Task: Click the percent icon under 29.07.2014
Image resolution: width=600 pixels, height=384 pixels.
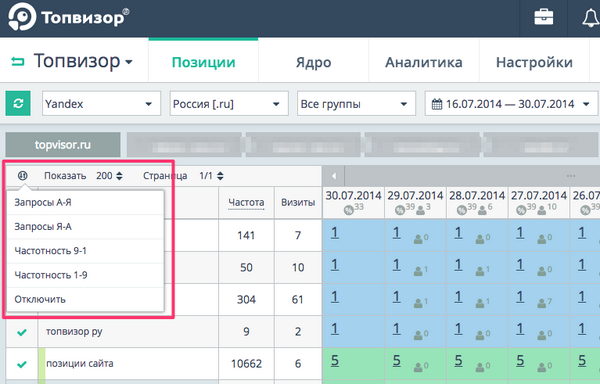Action: [x=400, y=210]
